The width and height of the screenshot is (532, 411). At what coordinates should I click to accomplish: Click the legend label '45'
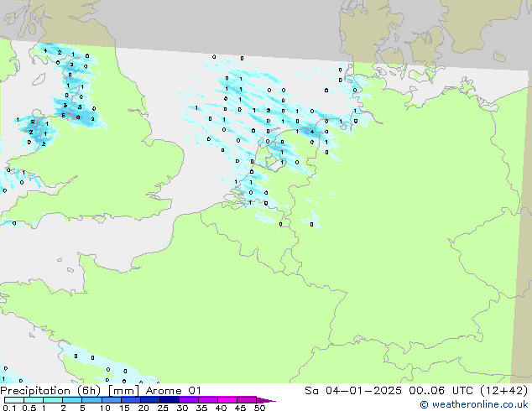[x=240, y=408]
